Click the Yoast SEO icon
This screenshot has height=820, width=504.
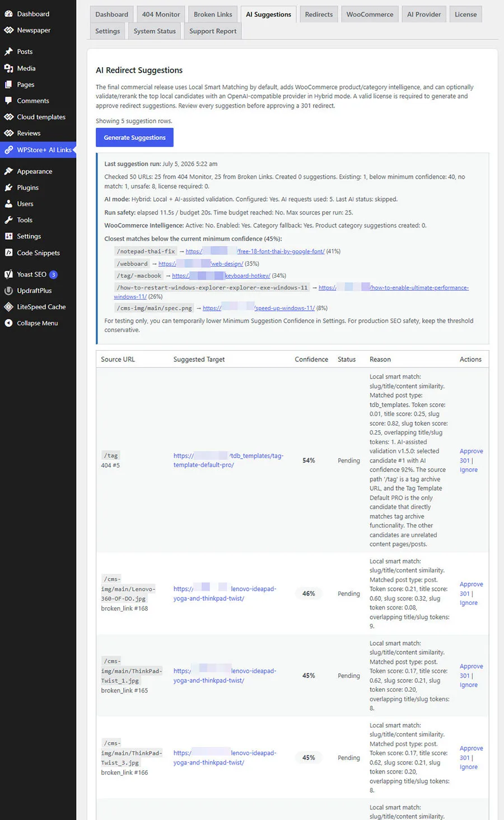[8, 274]
